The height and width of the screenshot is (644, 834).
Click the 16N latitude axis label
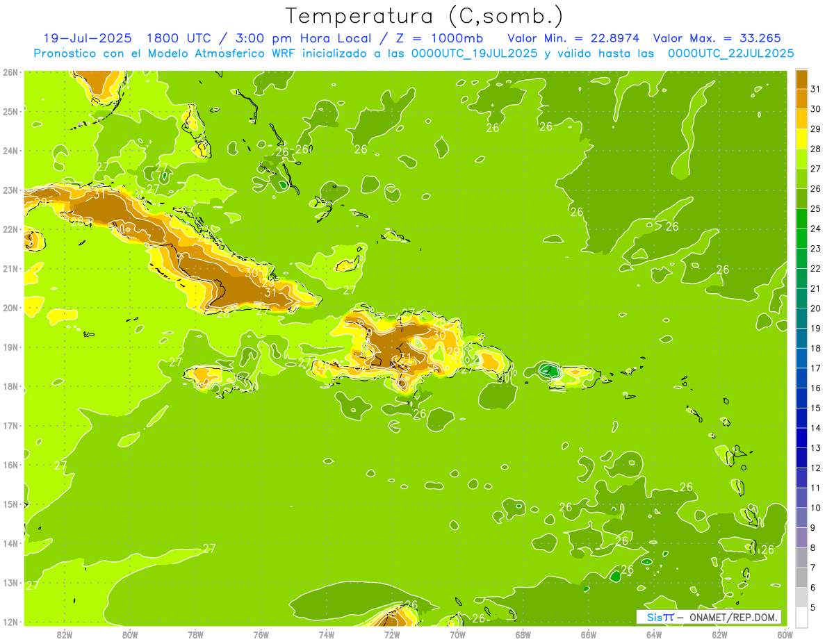tap(10, 464)
